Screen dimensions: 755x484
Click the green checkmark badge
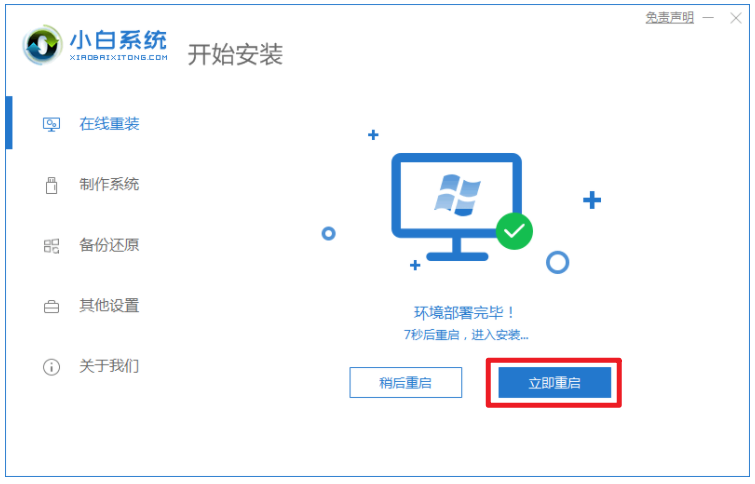[514, 231]
